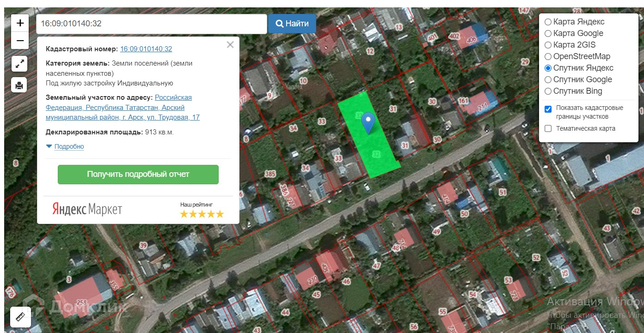Focus the cadastral number search field
The height and width of the screenshot is (333, 644).
(x=152, y=24)
